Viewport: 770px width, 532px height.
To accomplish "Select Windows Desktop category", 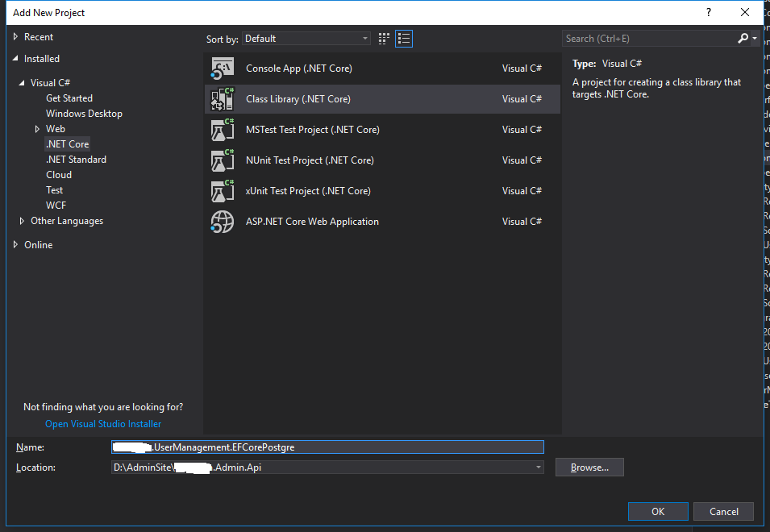I will point(84,114).
